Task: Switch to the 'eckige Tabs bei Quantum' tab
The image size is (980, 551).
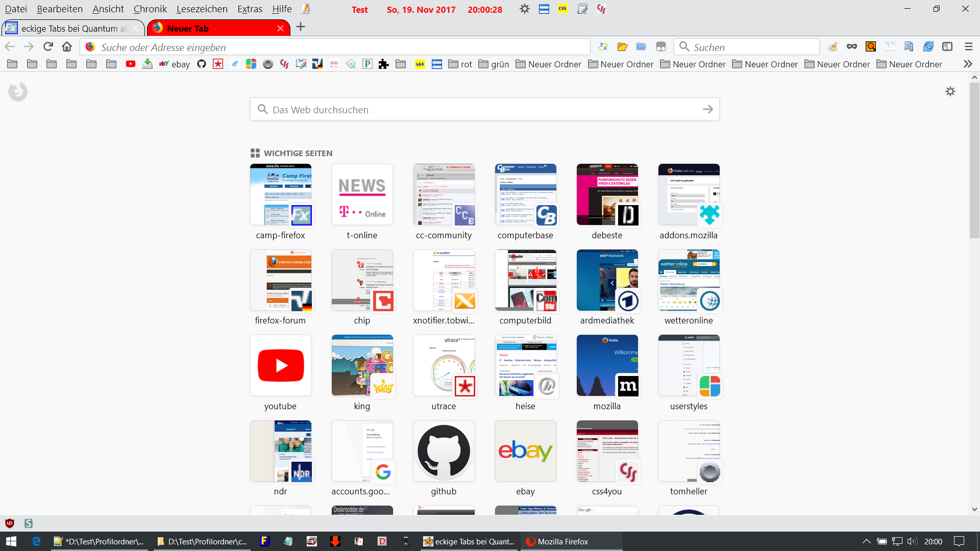Action: pyautogui.click(x=71, y=29)
